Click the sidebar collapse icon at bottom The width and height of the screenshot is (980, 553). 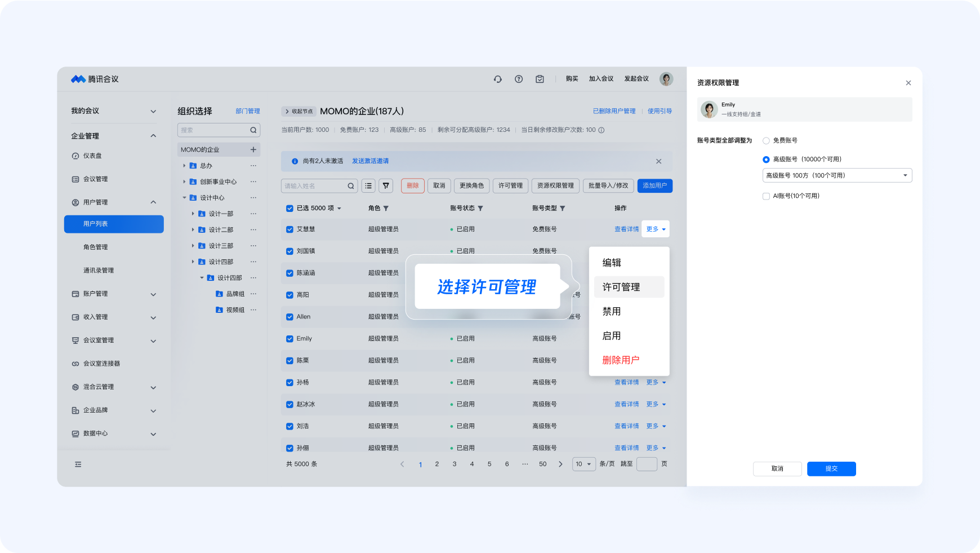coord(78,464)
